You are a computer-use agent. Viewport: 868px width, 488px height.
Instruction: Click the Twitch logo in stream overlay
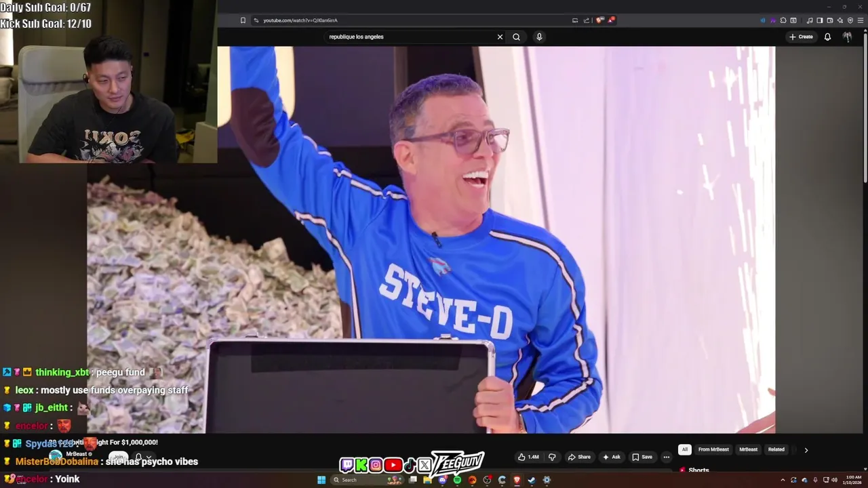[347, 465]
